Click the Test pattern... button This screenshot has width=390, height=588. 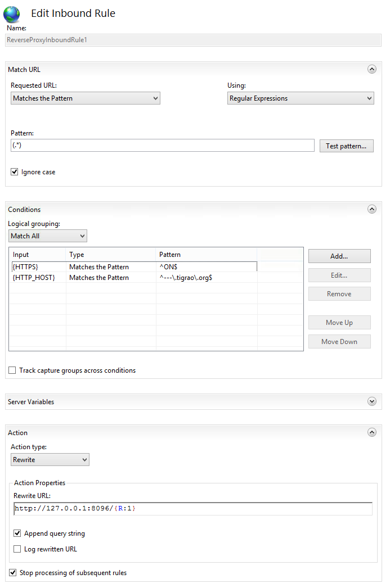pyautogui.click(x=346, y=146)
